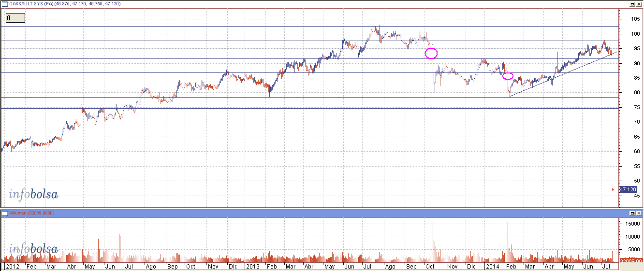Click the 70 price axis label

click(636, 122)
